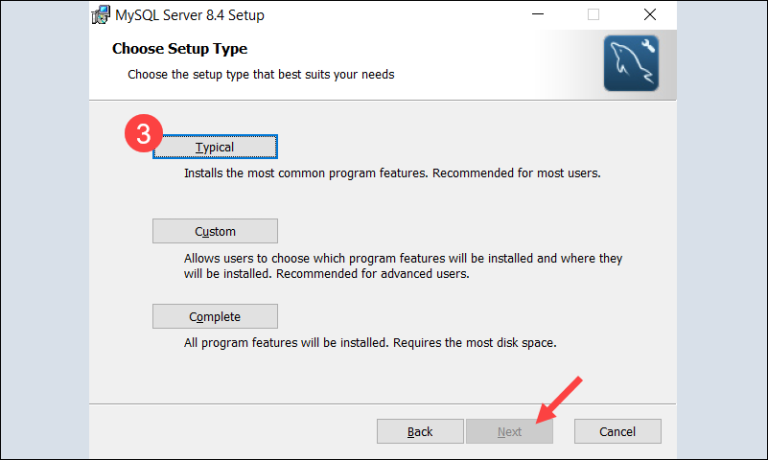Screen dimensions: 768x460
Task: Click the "MySQL Server 8.4 Setup" title text
Action: 192,15
